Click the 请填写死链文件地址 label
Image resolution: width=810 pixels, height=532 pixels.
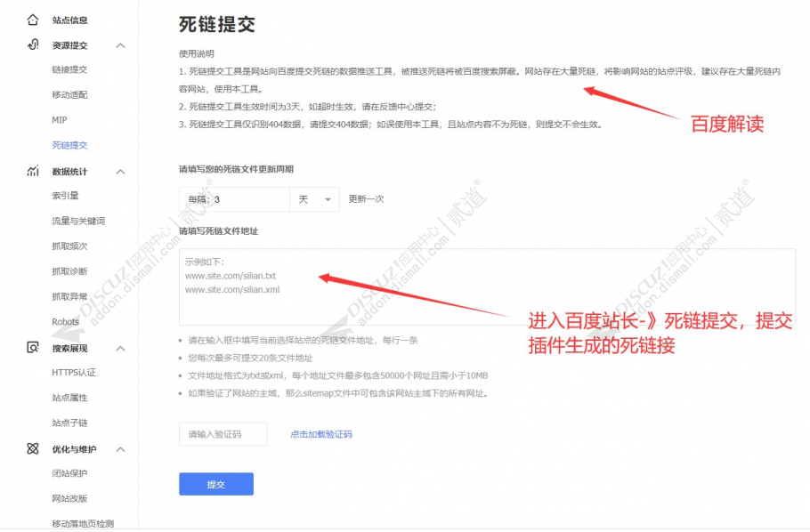[218, 231]
